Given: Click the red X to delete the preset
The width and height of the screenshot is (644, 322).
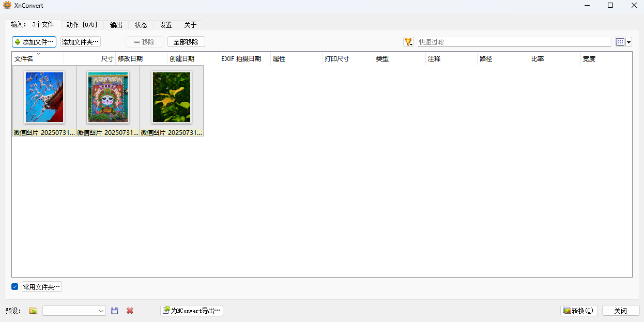Looking at the screenshot, I should [129, 310].
